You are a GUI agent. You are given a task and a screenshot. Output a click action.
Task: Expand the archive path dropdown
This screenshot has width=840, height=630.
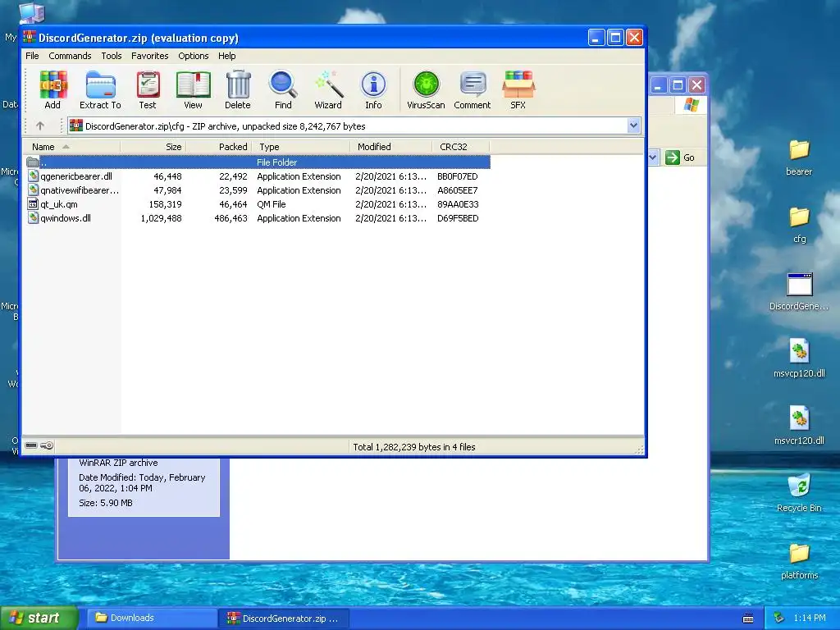click(x=633, y=126)
